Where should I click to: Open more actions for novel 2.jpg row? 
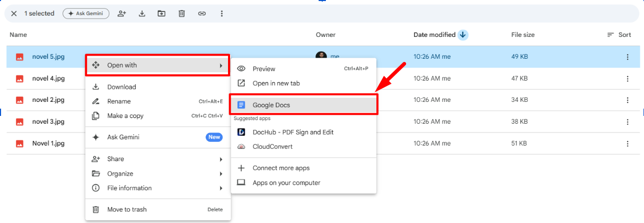627,100
